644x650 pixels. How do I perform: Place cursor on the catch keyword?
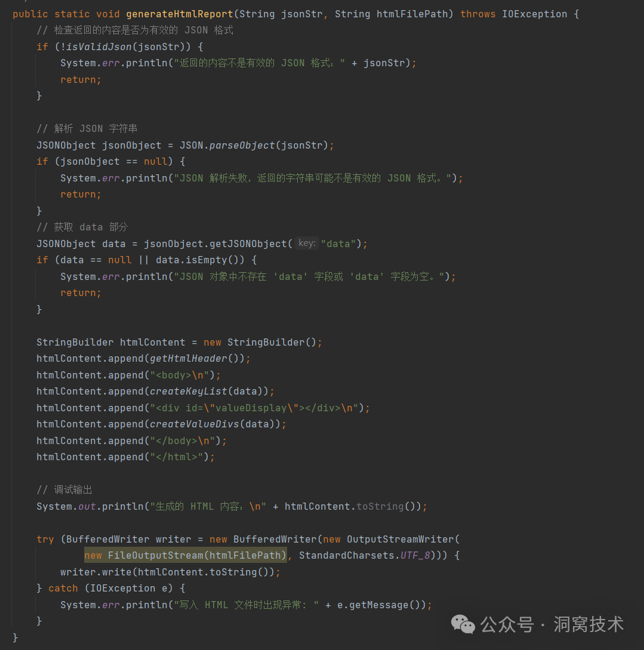(x=63, y=588)
